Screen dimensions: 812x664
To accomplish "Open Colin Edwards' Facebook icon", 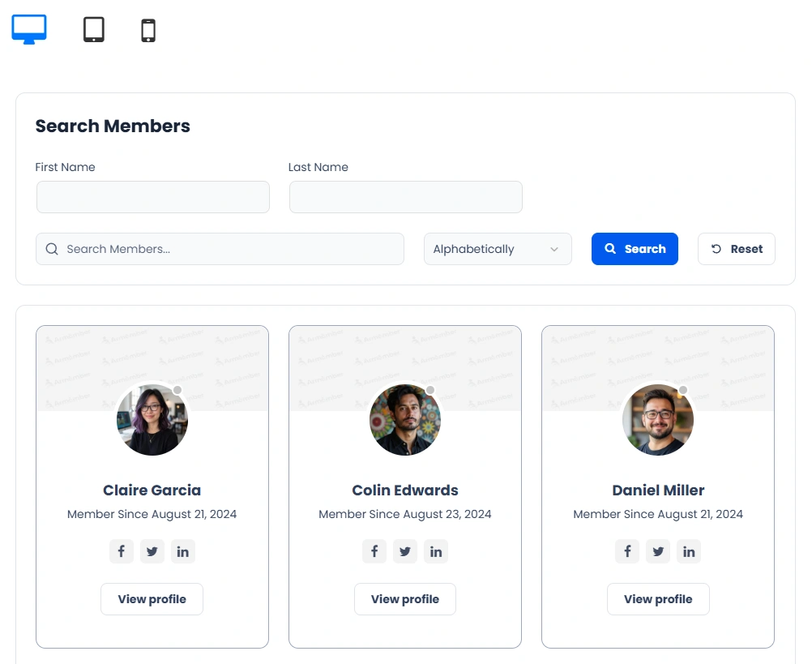I will tap(374, 551).
